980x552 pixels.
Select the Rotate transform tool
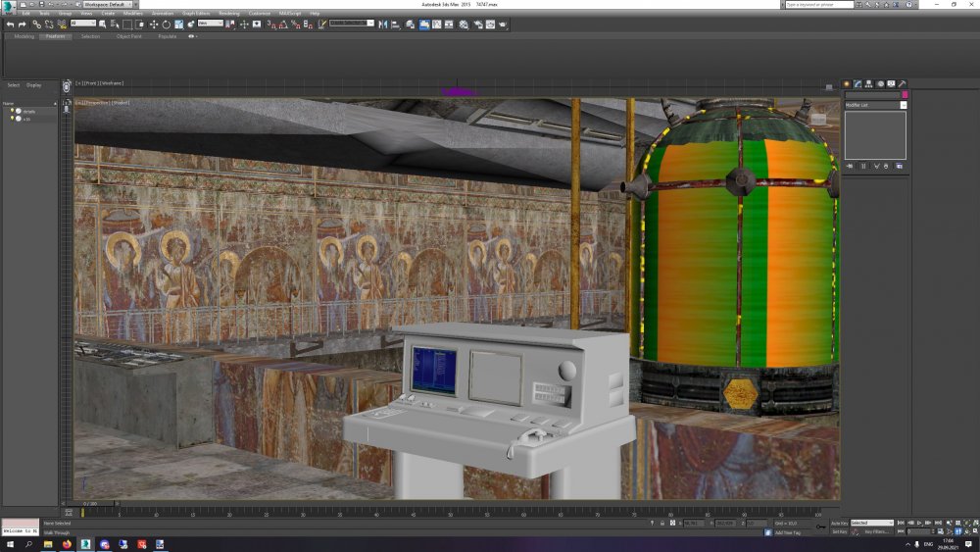[x=166, y=24]
